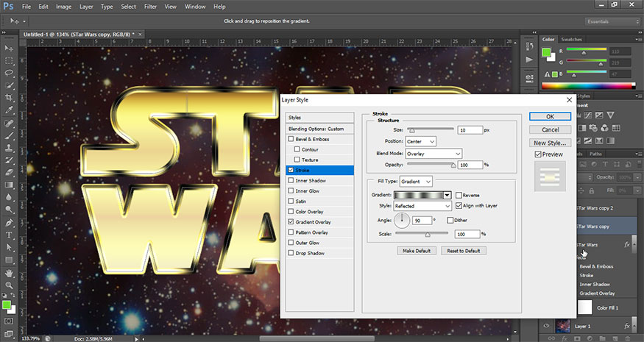Image resolution: width=644 pixels, height=342 pixels.
Task: Click the link layers icon
Action: (x=552, y=338)
